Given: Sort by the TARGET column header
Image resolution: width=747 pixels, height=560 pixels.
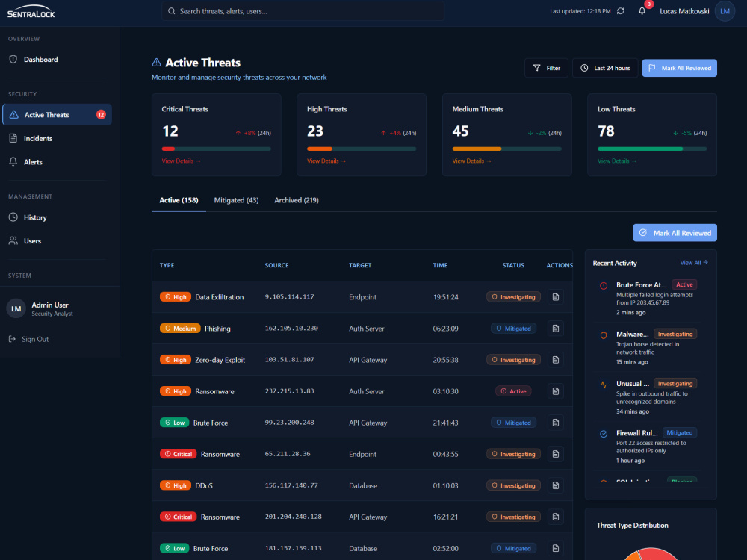Looking at the screenshot, I should (x=360, y=265).
